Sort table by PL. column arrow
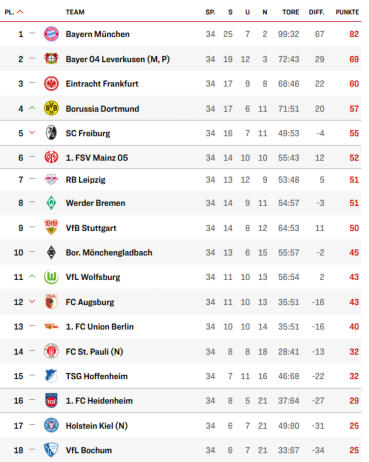Screen dimensions: 369x462 click(20, 12)
